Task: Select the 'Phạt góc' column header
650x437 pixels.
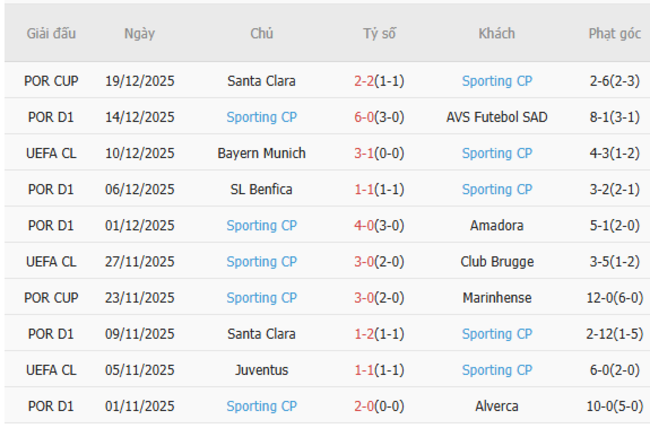Action: click(x=614, y=33)
